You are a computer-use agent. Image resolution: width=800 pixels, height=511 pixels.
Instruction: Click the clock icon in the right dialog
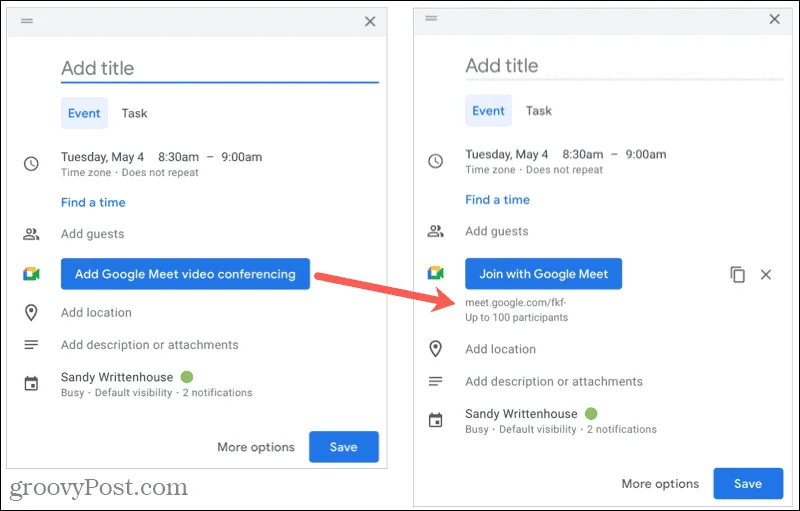point(435,161)
